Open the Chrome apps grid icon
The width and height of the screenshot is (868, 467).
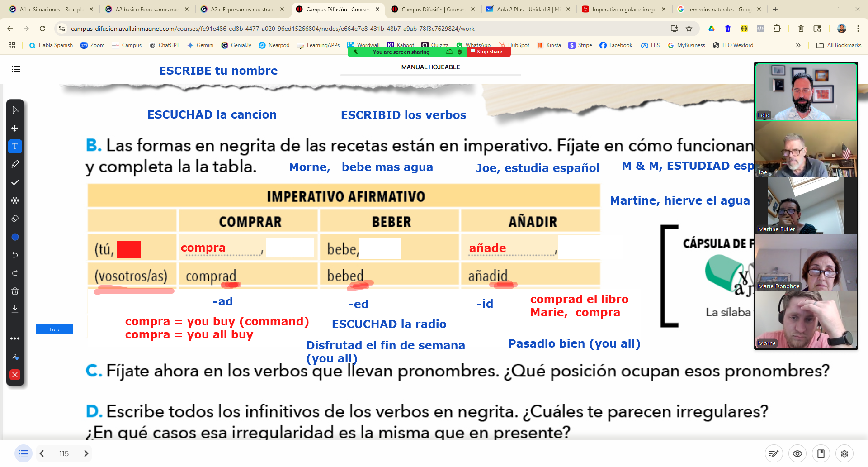pyautogui.click(x=12, y=45)
